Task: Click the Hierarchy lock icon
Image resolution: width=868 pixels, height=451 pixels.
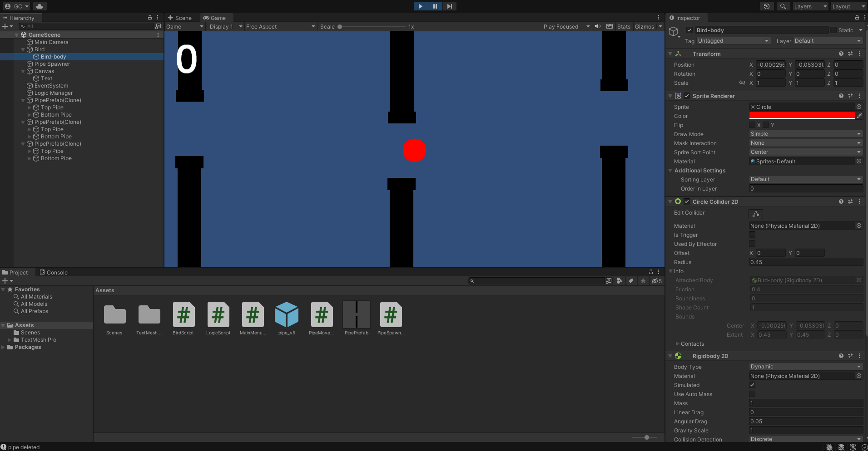Action: pos(150,17)
